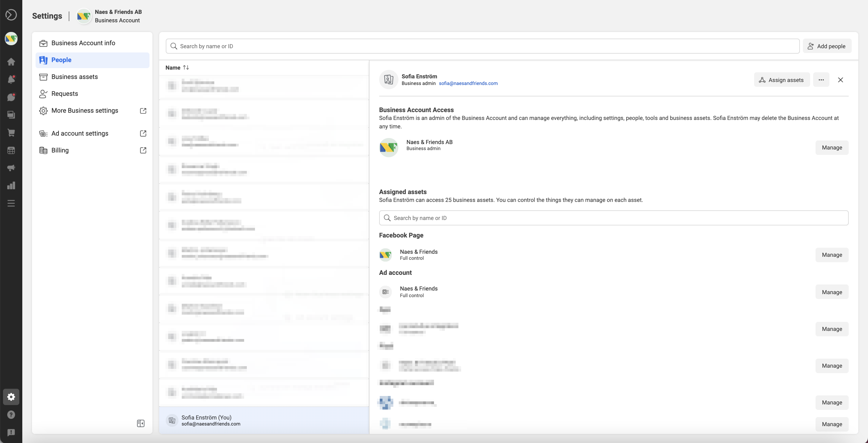Click the Sofia Enström profile avatar in panel
Viewport: 868px width, 443px height.
[388, 80]
